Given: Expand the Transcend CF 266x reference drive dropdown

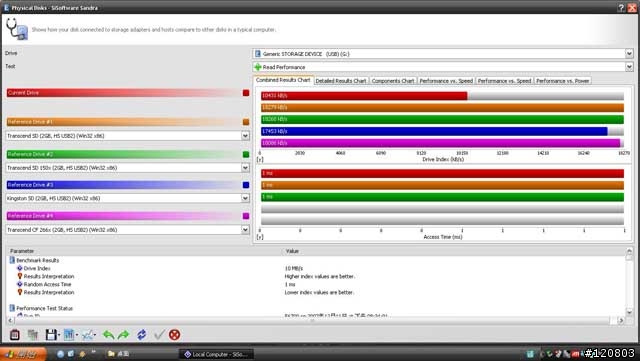Looking at the screenshot, I should coord(245,230).
